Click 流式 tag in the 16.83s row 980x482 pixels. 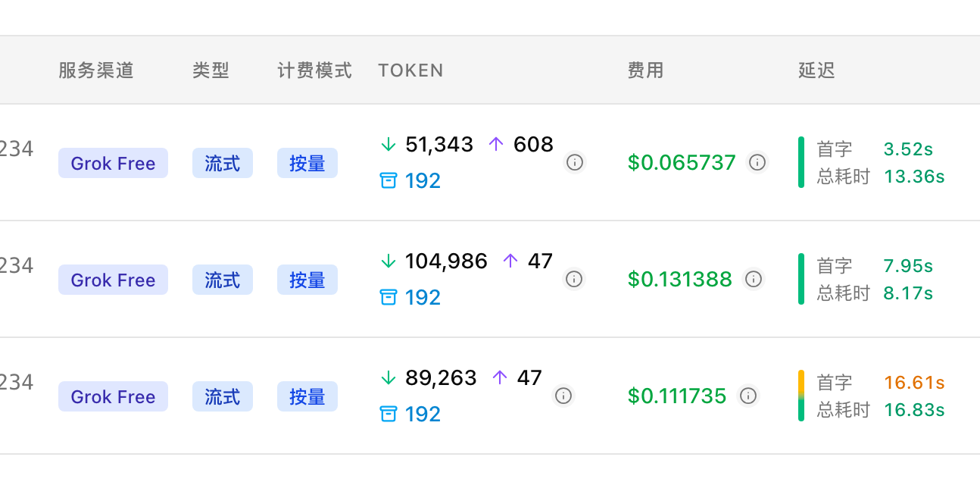[x=223, y=396]
